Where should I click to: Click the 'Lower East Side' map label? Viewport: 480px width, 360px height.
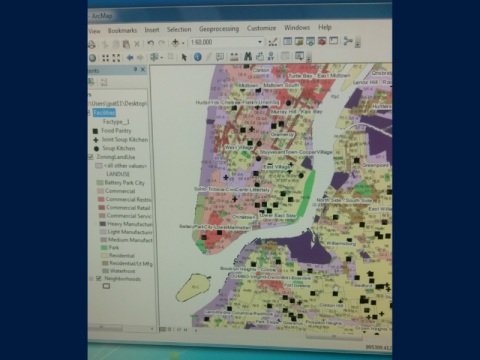(278, 216)
